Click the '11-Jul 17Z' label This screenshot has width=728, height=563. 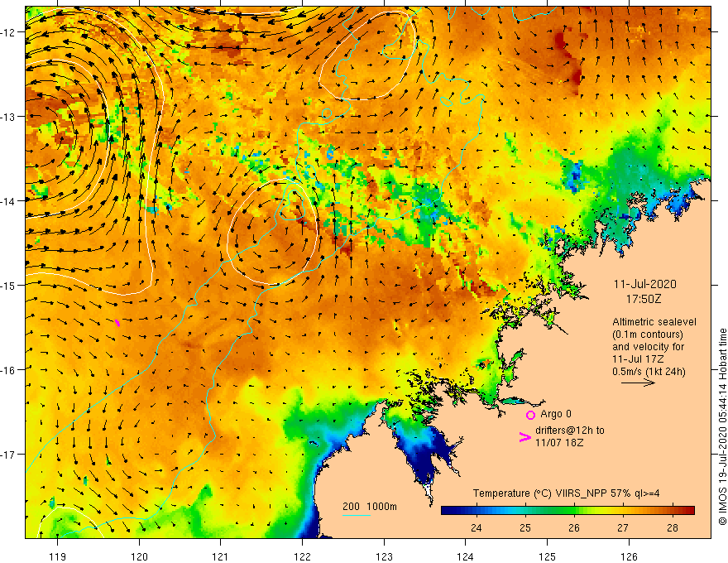click(x=638, y=359)
